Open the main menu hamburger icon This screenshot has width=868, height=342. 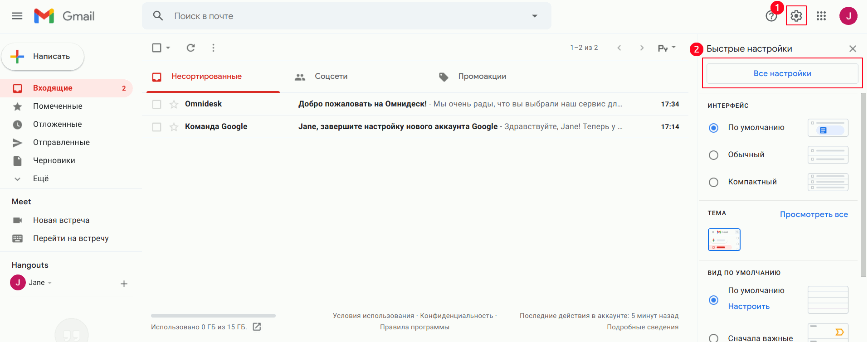click(17, 16)
